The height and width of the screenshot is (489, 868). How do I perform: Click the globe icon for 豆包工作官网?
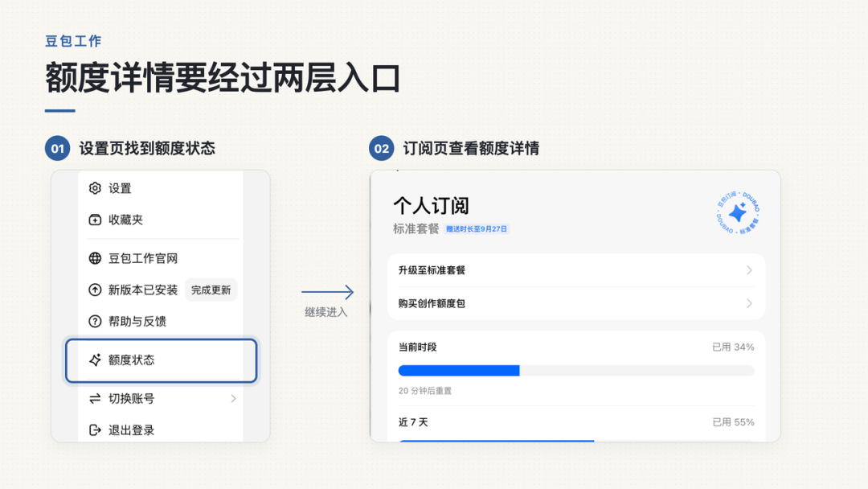(95, 259)
